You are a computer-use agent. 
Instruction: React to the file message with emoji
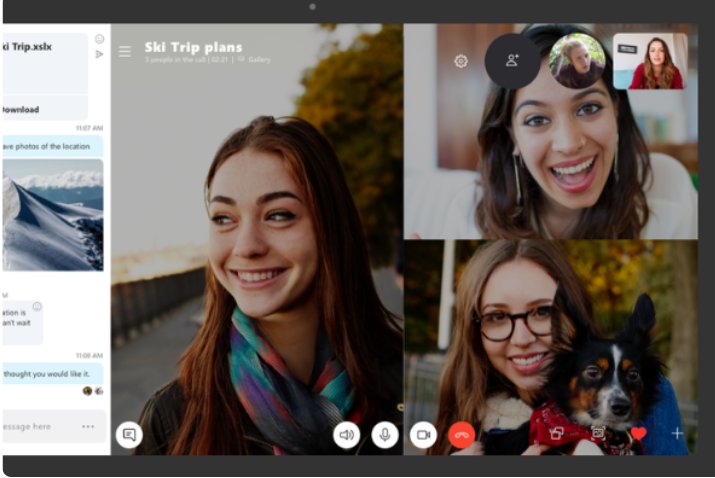[99, 39]
